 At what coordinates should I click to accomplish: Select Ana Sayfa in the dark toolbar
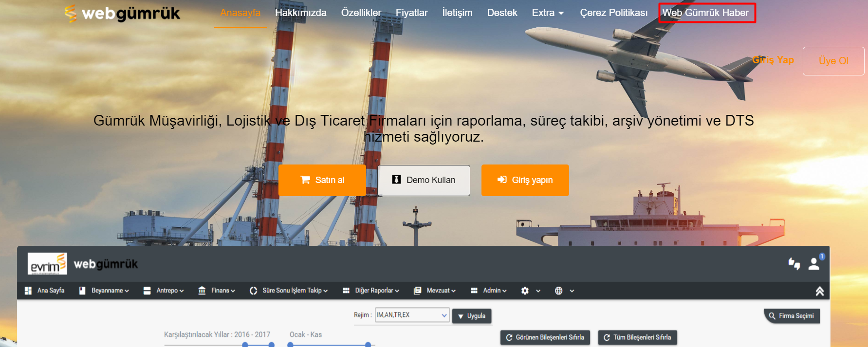pos(44,291)
